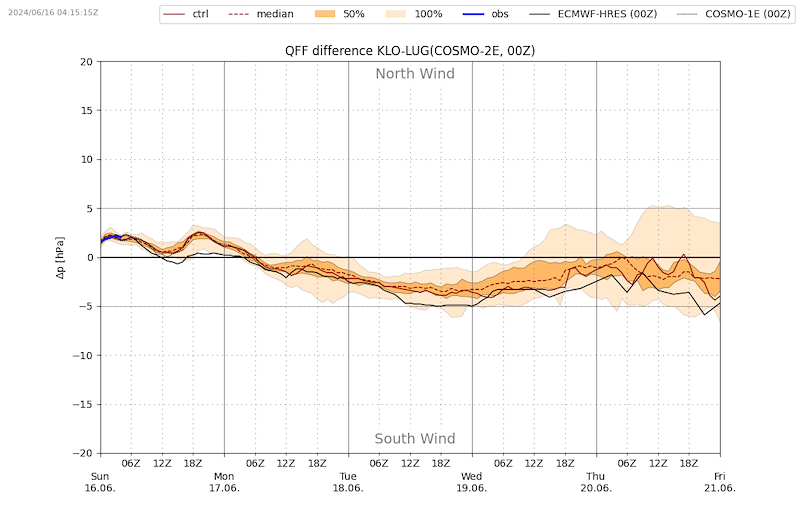Viewport: 800px width, 509px height.
Task: Click the y-axis tick label 10
Action: click(x=87, y=160)
